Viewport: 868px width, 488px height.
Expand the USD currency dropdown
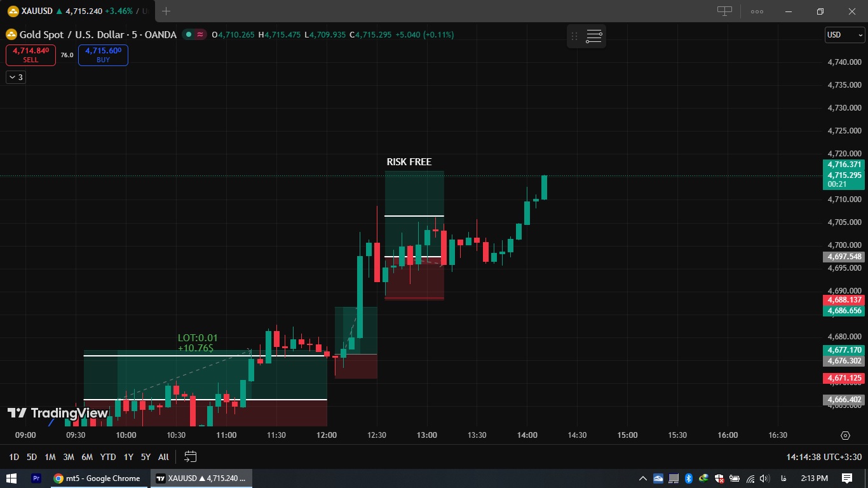point(844,35)
